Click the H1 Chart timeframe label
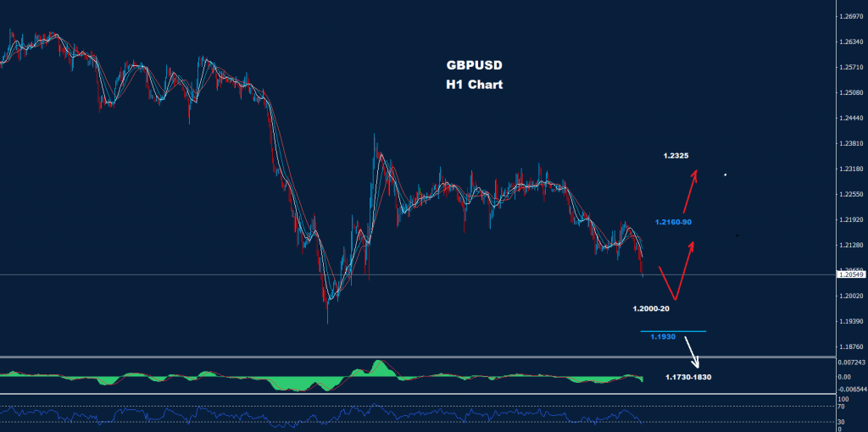Image resolution: width=868 pixels, height=432 pixels. point(475,86)
